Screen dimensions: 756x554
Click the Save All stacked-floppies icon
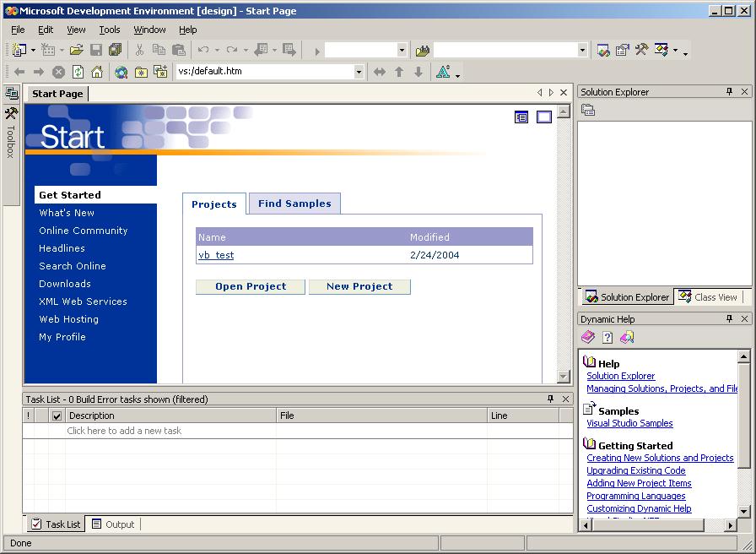116,49
